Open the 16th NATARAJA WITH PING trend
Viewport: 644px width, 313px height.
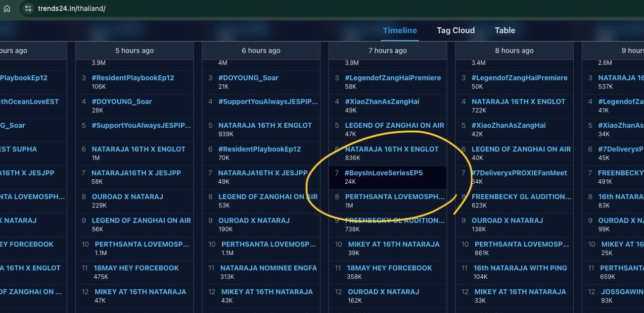pyautogui.click(x=520, y=268)
